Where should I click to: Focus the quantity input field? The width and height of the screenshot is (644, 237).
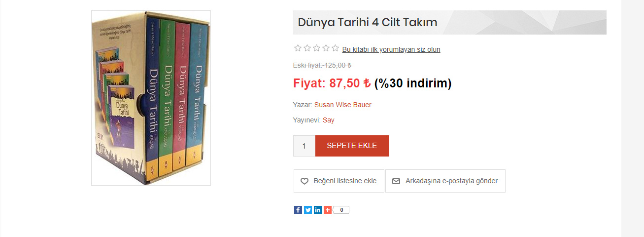(304, 146)
